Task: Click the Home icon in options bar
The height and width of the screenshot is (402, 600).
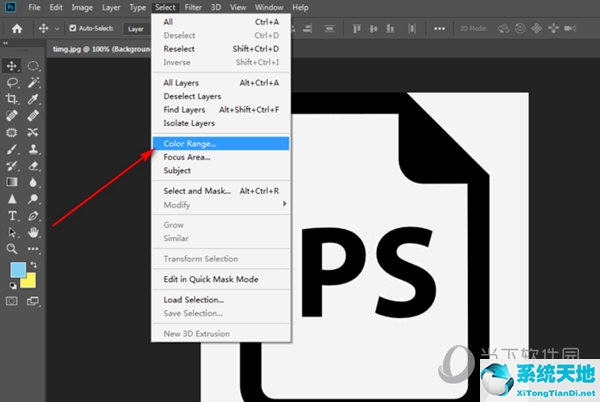Action: click(17, 28)
